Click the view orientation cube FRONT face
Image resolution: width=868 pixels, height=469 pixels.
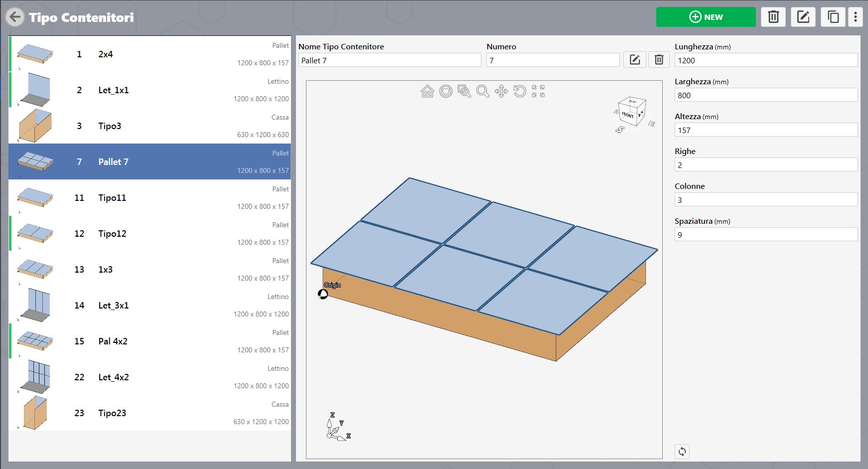click(628, 115)
